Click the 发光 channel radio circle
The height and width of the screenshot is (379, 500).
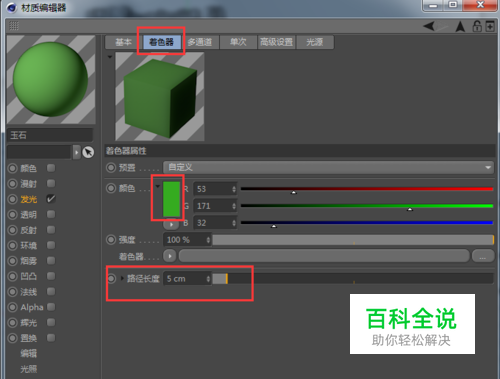click(x=12, y=199)
